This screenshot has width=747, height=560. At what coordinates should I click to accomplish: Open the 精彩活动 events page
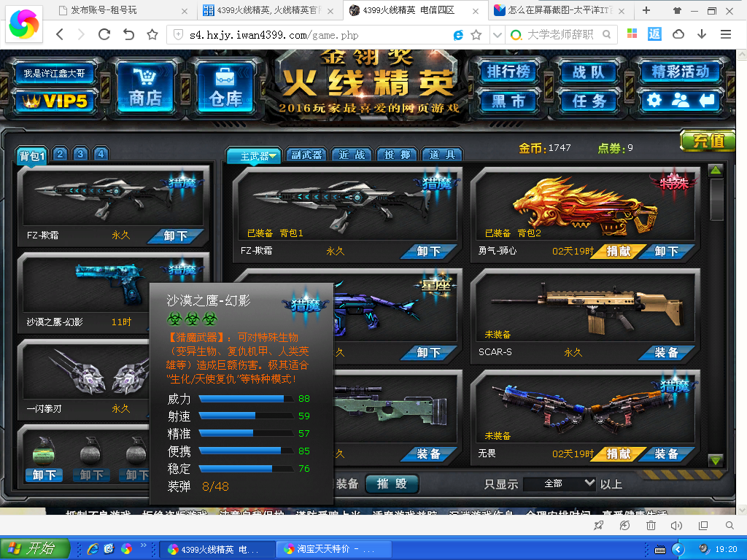pyautogui.click(x=681, y=72)
